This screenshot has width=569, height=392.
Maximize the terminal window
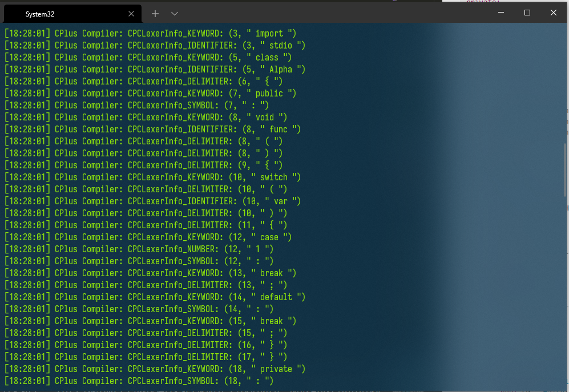[527, 13]
